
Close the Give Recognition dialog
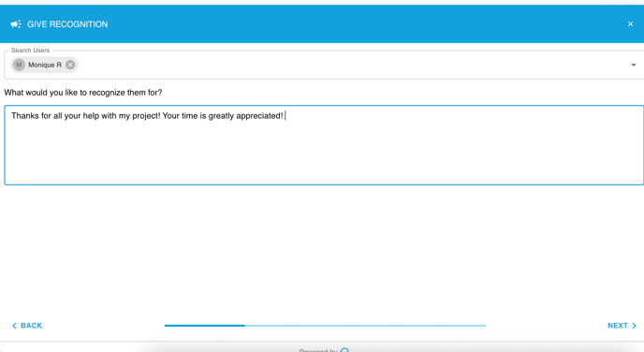tap(631, 24)
